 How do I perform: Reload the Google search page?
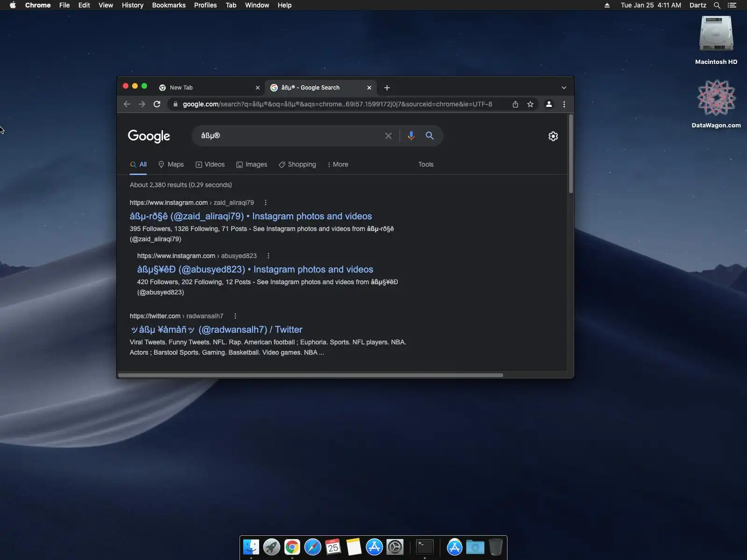157,104
